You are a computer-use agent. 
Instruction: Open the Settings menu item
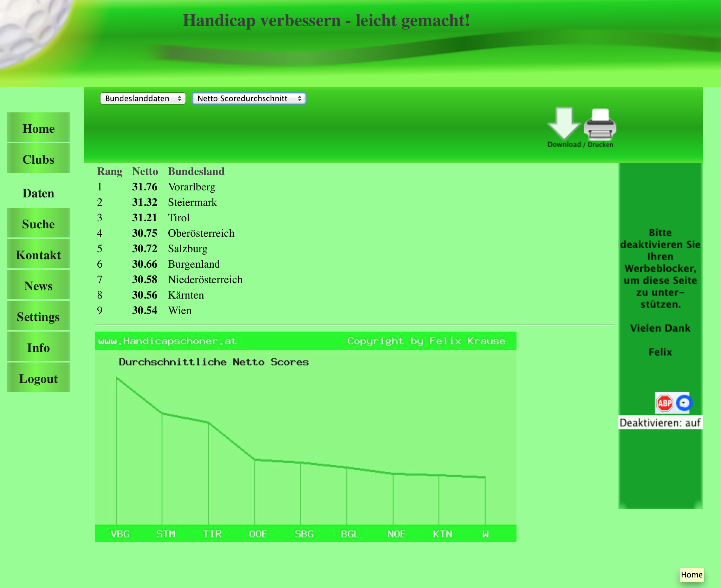[39, 316]
